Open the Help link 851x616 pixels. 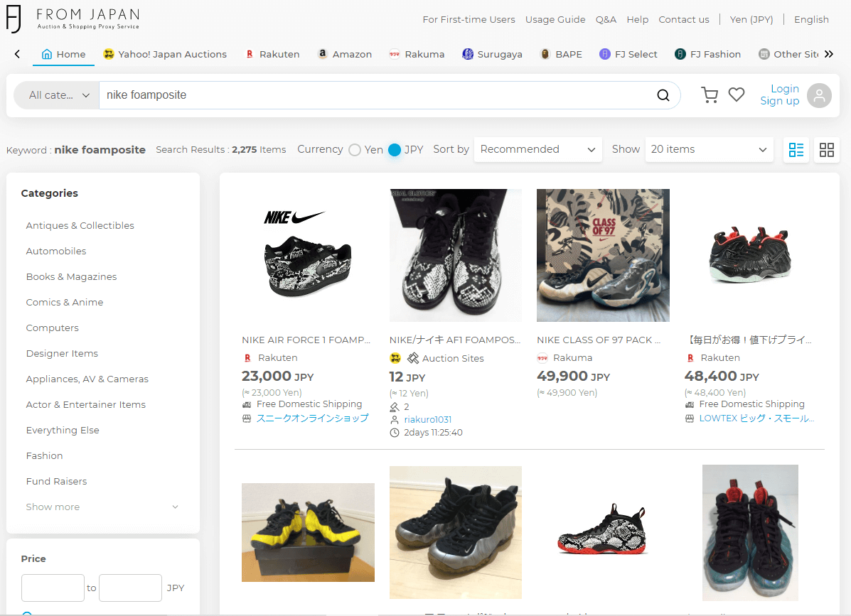[x=637, y=19]
